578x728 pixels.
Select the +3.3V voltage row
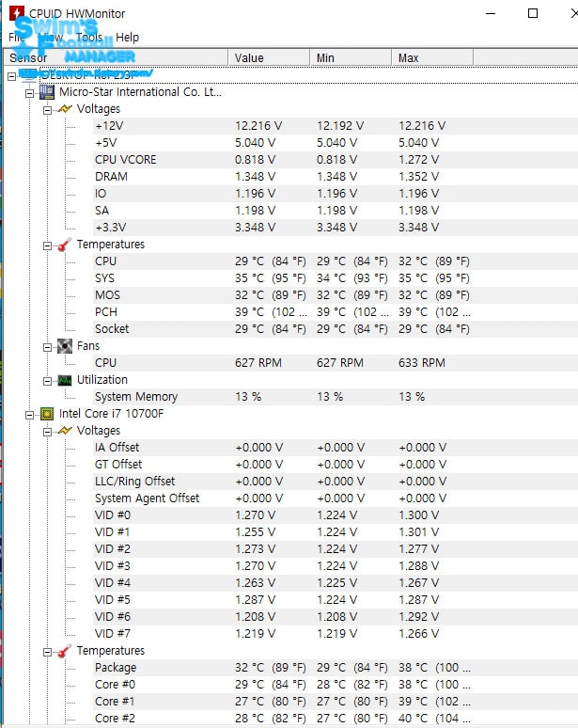pos(335,228)
